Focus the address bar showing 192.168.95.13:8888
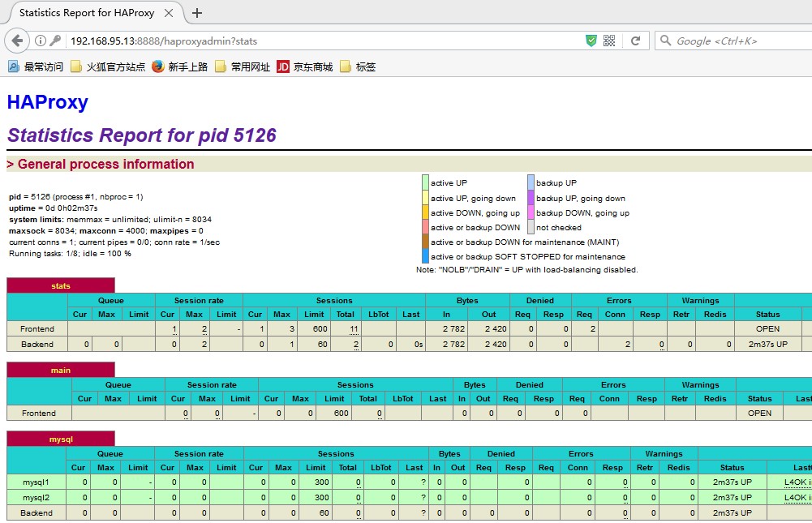This screenshot has height=523, width=812. pyautogui.click(x=326, y=41)
